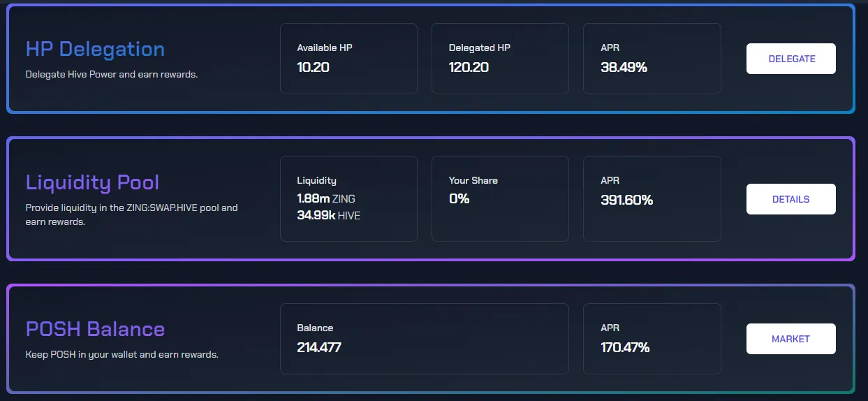This screenshot has height=401, width=868.
Task: Click the Delegated HP value 120.20
Action: (469, 68)
